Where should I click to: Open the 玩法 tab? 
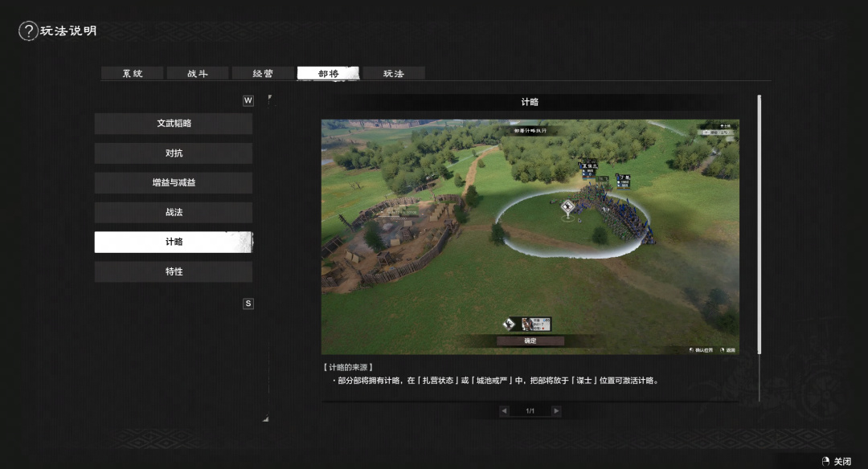tap(394, 73)
